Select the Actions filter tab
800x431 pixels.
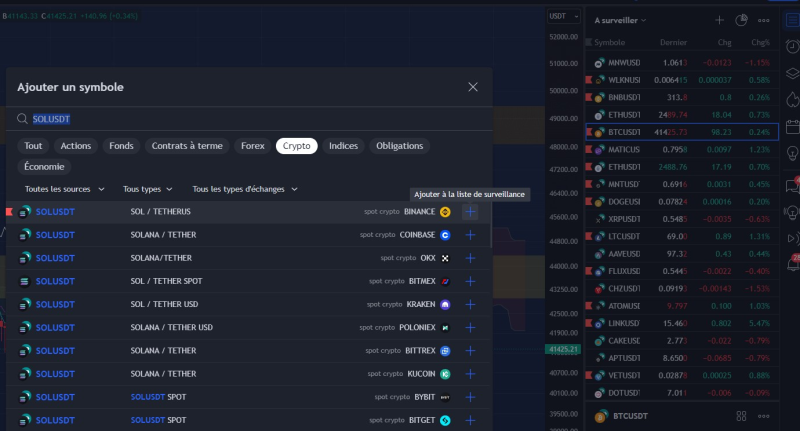coord(76,146)
